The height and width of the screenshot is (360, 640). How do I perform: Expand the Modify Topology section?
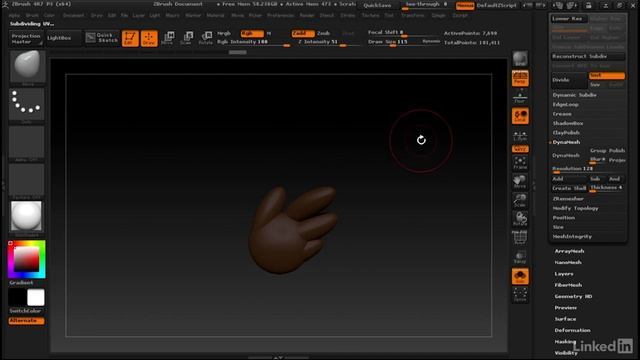coord(575,208)
